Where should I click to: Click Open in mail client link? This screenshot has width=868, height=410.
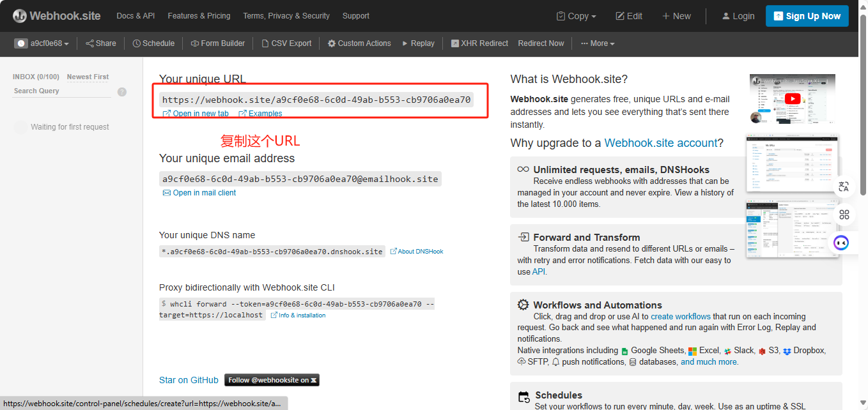pos(199,193)
